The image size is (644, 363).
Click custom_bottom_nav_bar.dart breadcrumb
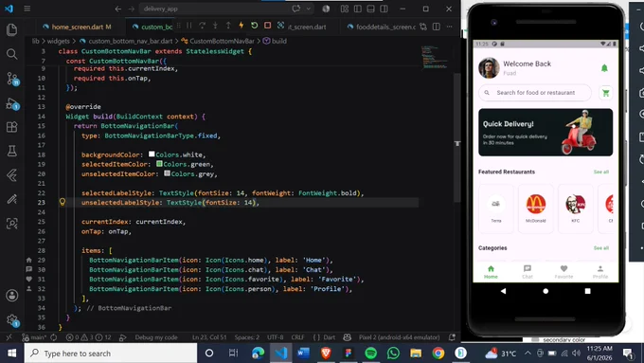(x=130, y=41)
